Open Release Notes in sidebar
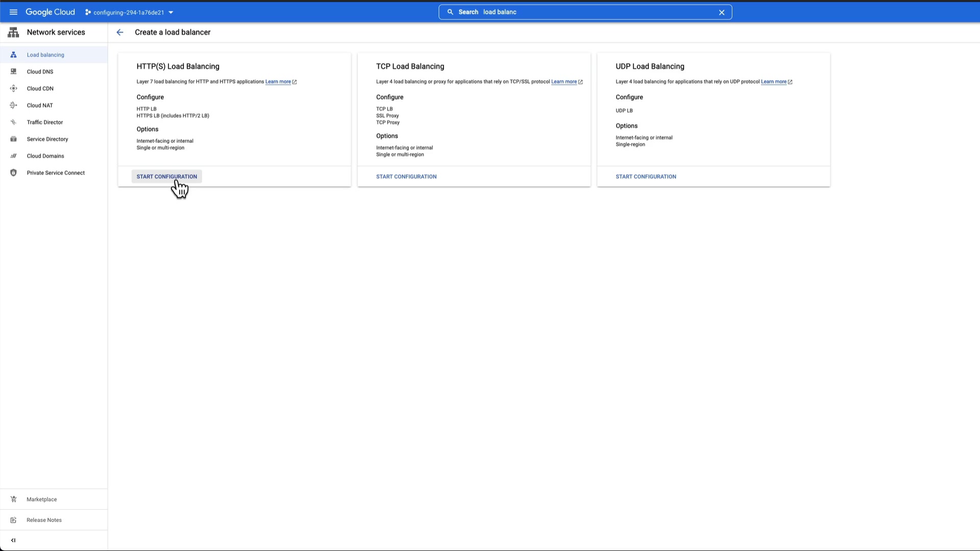 click(x=44, y=520)
